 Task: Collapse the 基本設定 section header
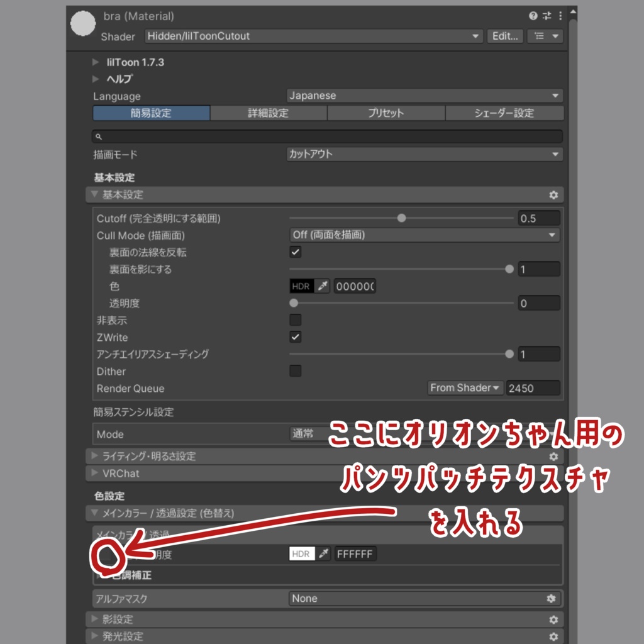325,195
